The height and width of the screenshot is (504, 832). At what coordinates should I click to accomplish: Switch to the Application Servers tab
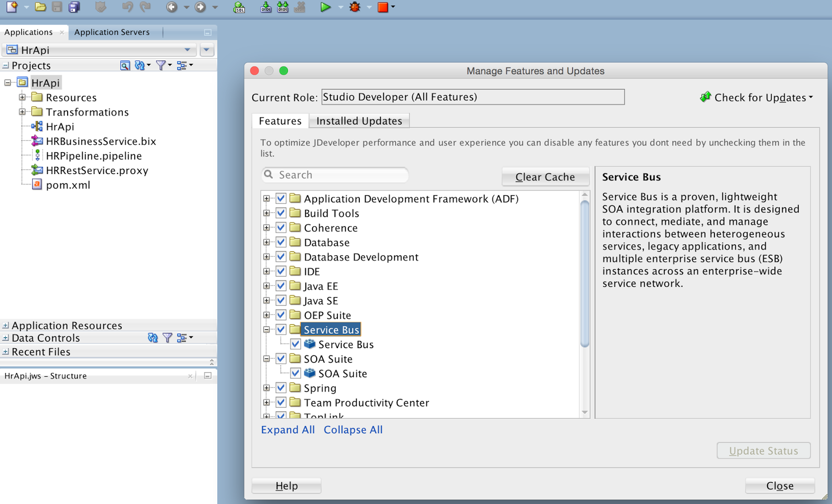click(x=112, y=32)
